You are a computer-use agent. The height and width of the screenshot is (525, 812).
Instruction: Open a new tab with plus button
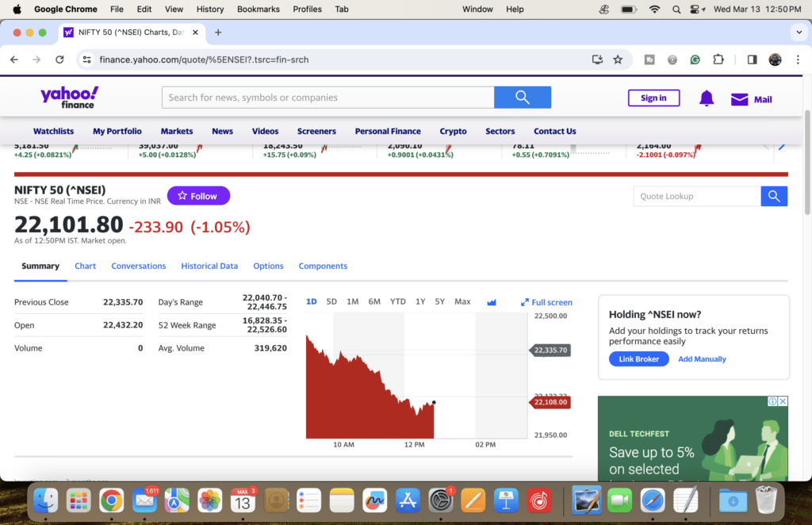click(x=218, y=32)
